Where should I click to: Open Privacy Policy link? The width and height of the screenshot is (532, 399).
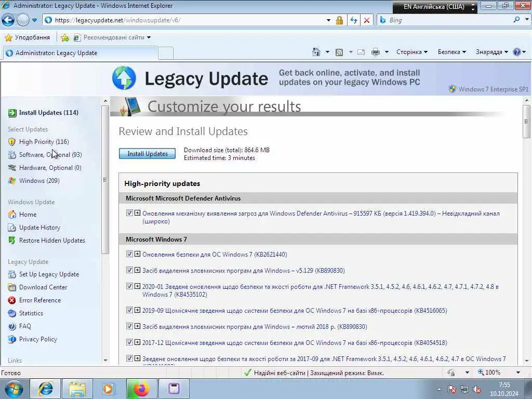(38, 339)
